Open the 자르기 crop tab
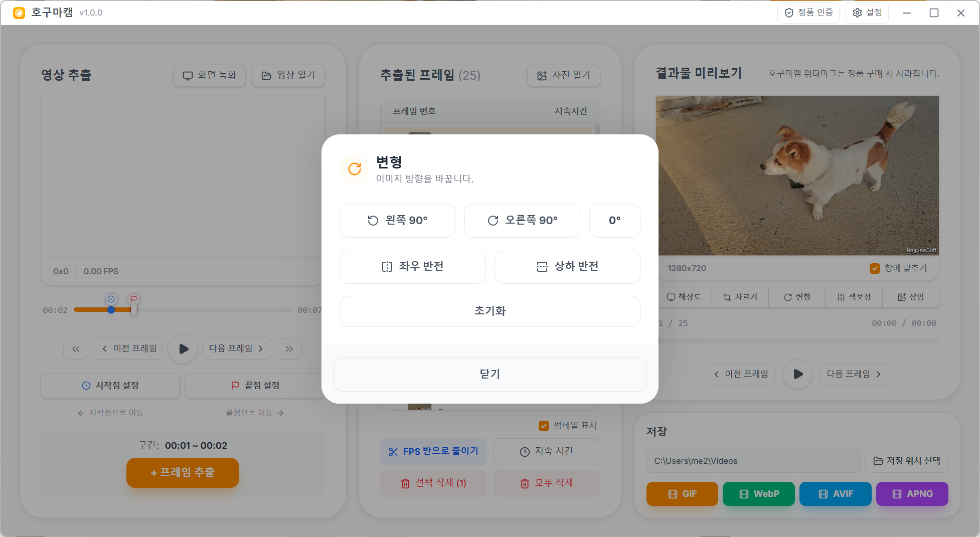Viewport: 980px width, 537px height. [x=740, y=297]
